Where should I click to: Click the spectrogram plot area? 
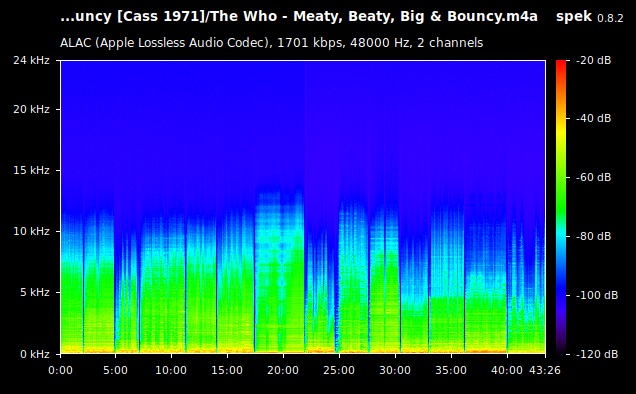[x=303, y=207]
